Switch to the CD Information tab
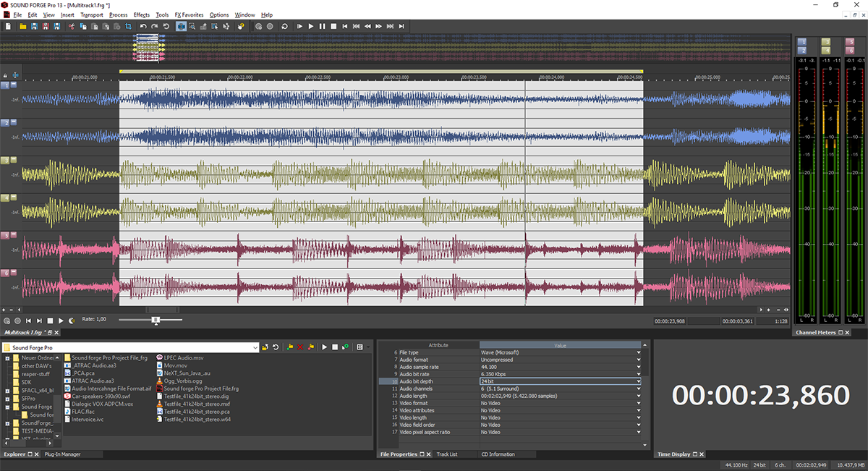Image resolution: width=868 pixels, height=471 pixels. coord(498,454)
